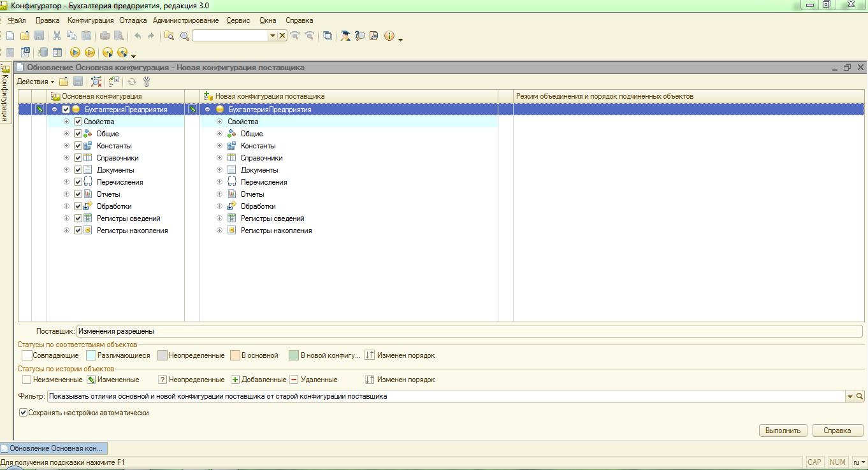Open the Файл menu

17,20
